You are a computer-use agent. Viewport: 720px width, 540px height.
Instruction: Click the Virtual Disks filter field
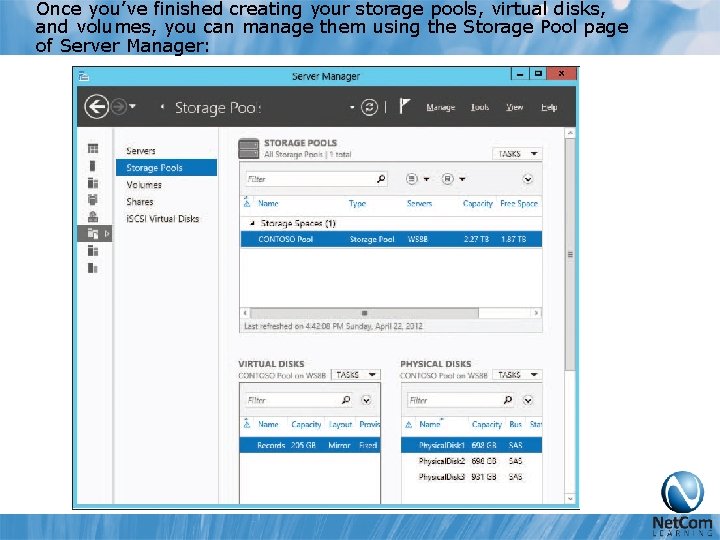[x=292, y=400]
